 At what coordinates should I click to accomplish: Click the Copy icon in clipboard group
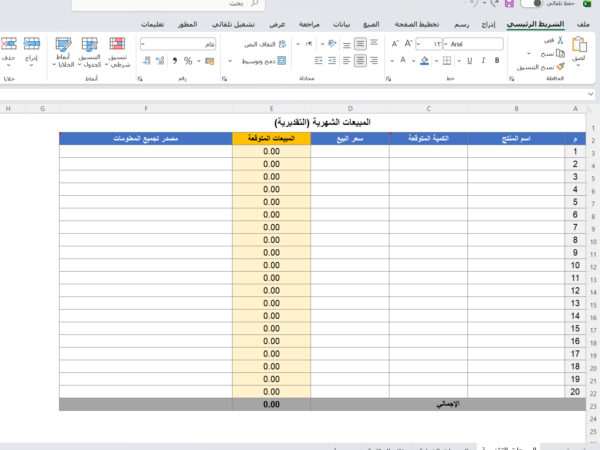tap(560, 53)
